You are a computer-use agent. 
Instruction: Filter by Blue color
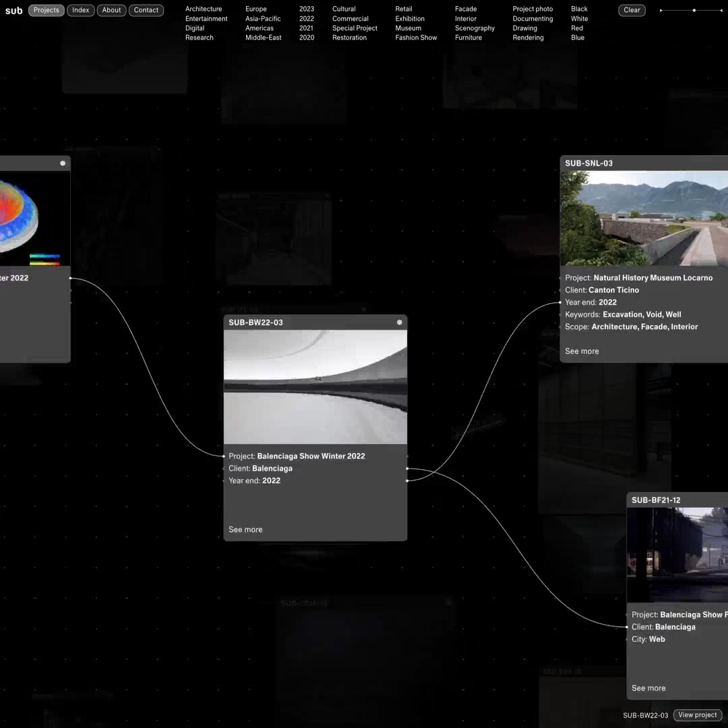578,38
